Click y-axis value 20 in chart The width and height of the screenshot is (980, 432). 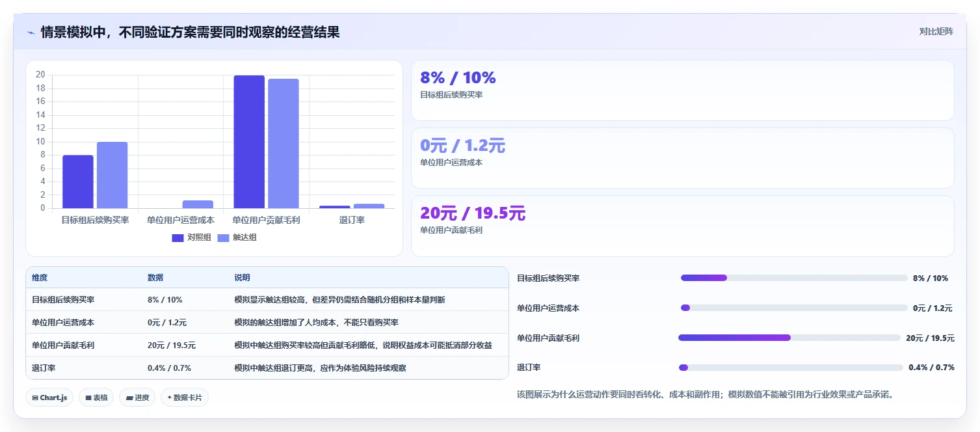[40, 75]
